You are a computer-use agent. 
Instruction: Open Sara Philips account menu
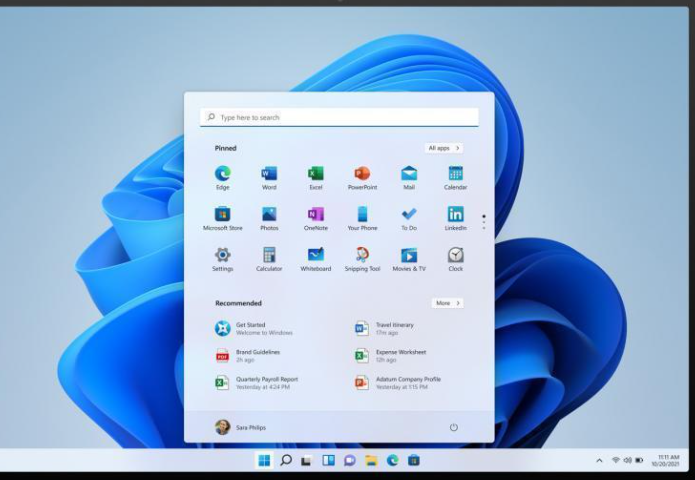tap(241, 427)
